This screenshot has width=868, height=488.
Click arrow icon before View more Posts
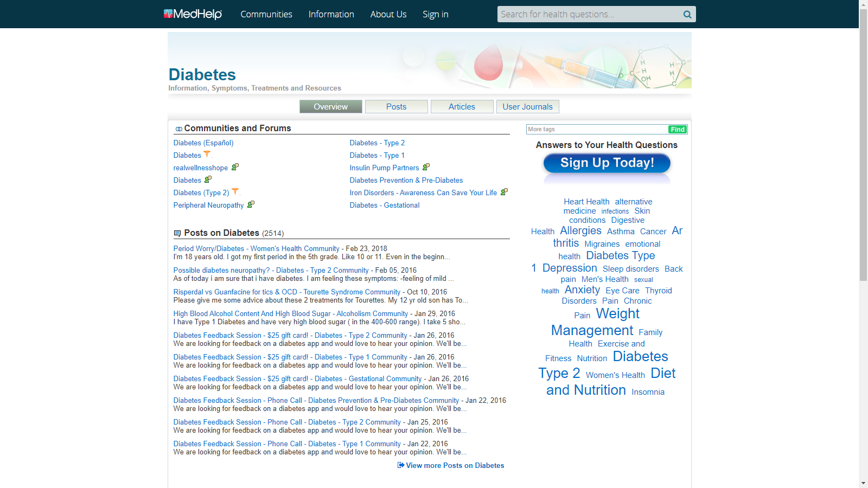click(x=401, y=465)
